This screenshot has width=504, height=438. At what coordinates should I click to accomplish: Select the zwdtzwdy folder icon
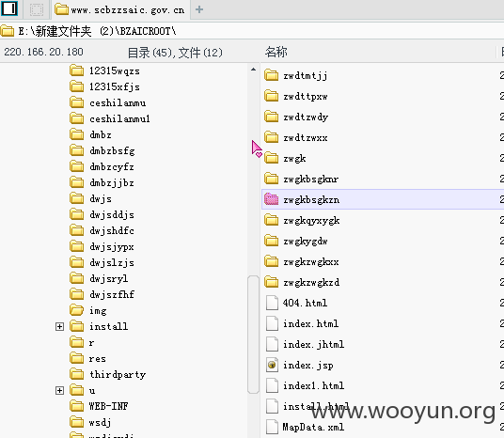point(272,117)
